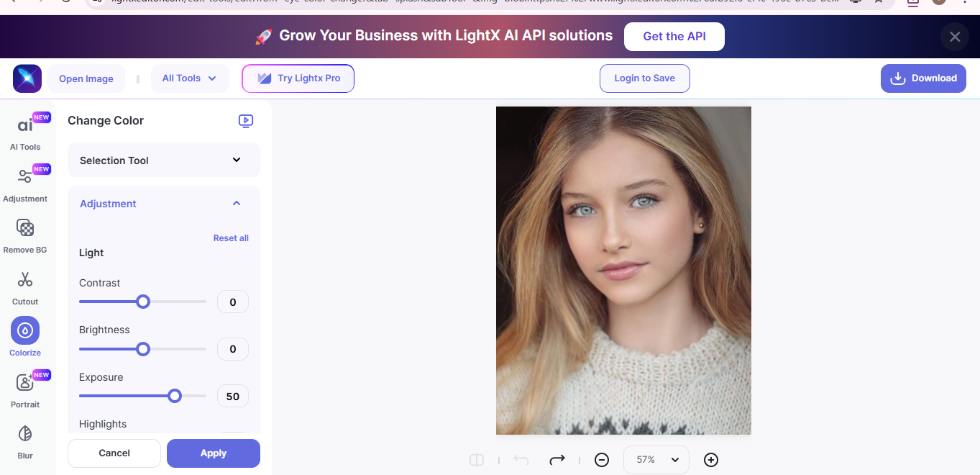Open the Colorize tool

pyautogui.click(x=25, y=336)
